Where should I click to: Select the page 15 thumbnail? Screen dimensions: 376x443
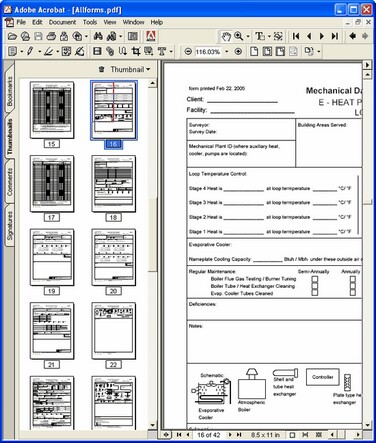point(52,110)
